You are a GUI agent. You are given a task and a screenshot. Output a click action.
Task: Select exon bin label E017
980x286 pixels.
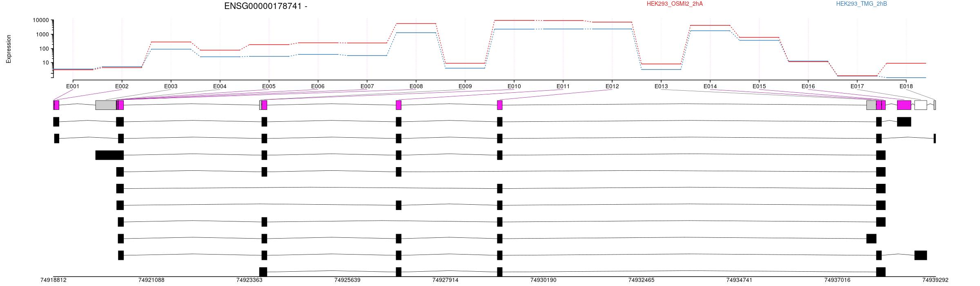click(x=857, y=86)
